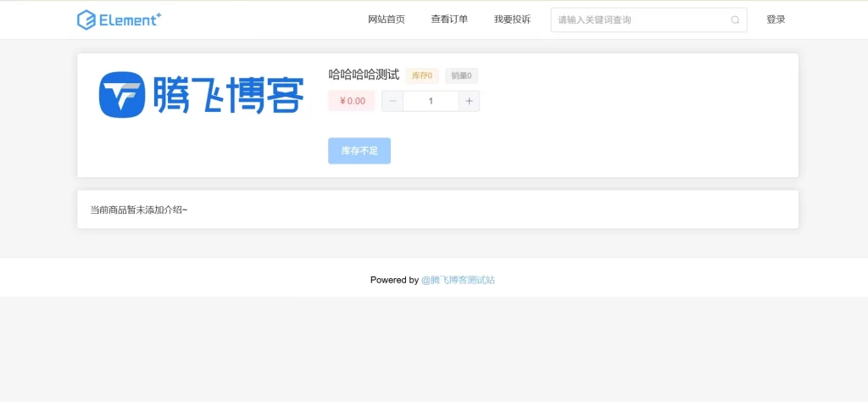Click the Powered by footer text
The height and width of the screenshot is (402, 868).
(394, 280)
